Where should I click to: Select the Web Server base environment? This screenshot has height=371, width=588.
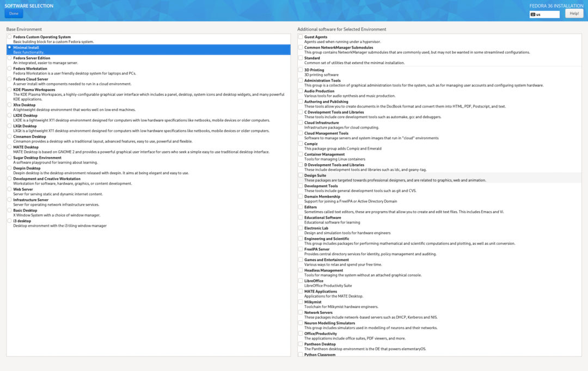pos(9,189)
